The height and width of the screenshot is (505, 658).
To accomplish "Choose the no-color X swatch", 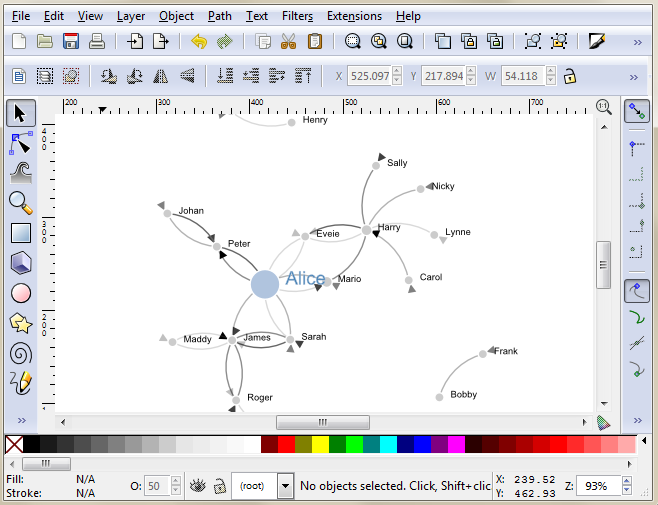I will pos(14,445).
